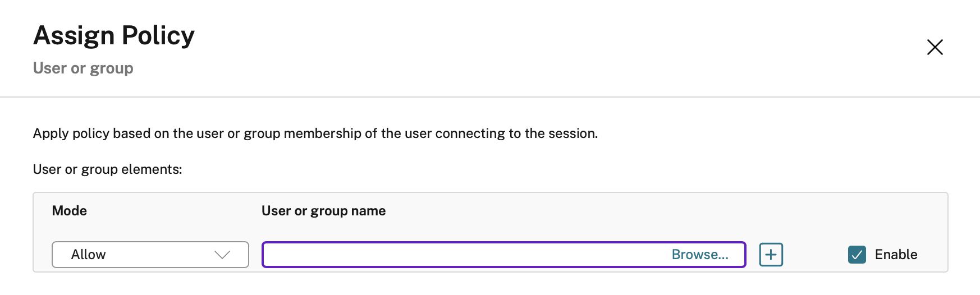
Task: Focus the user or group name field
Action: (x=460, y=255)
